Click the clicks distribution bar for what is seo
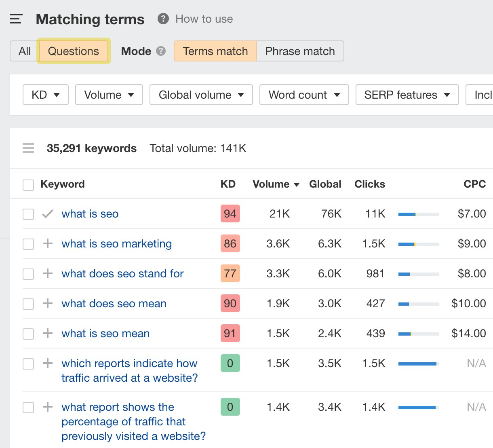Viewport: 493px width, 448px height. click(x=418, y=214)
